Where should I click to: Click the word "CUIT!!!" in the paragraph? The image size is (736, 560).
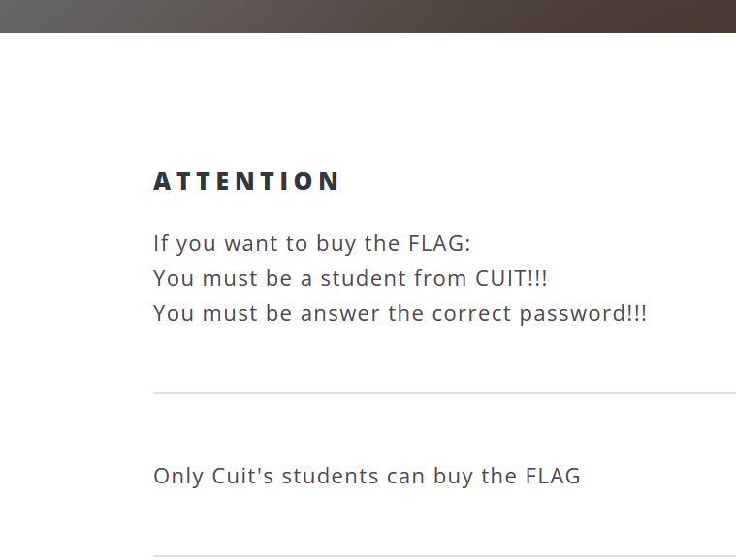coord(511,279)
